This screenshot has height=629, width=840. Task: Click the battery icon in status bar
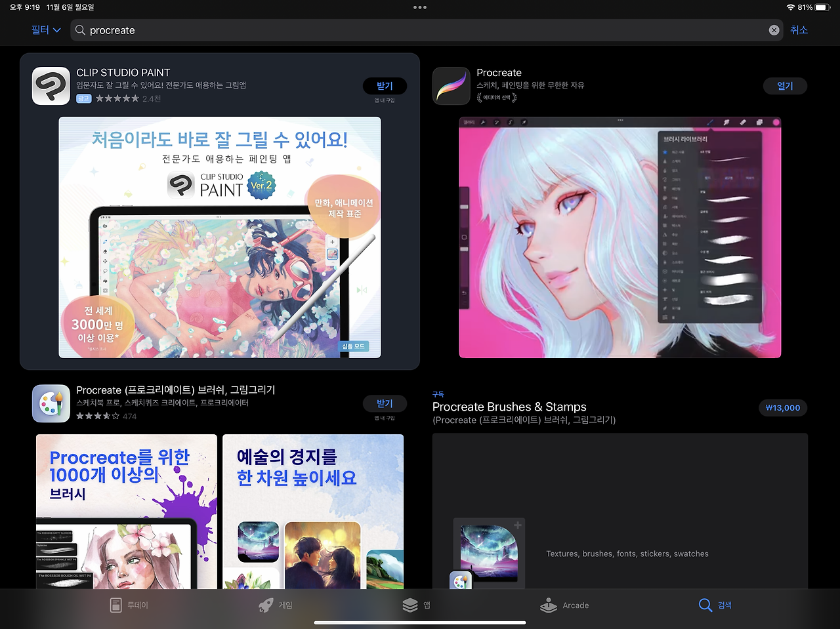pos(823,7)
